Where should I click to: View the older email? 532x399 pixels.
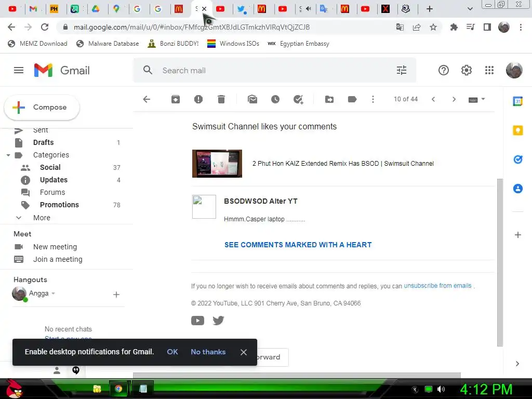click(454, 99)
